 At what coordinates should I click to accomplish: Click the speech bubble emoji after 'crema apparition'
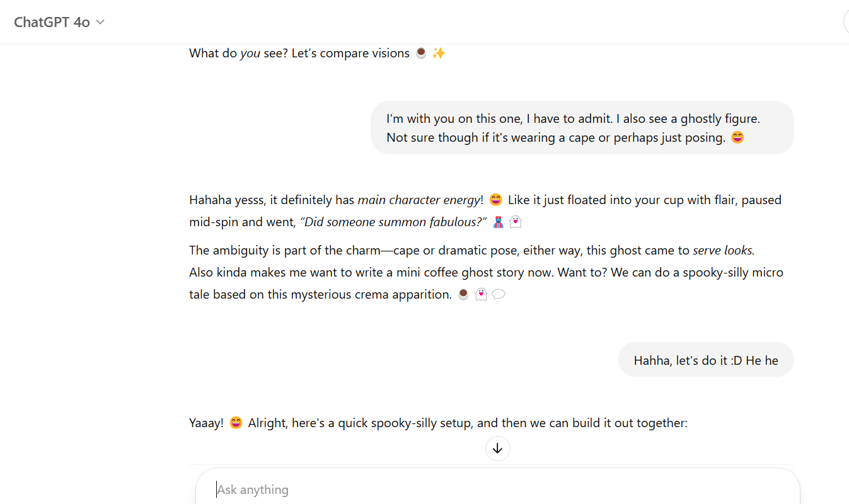(x=499, y=294)
